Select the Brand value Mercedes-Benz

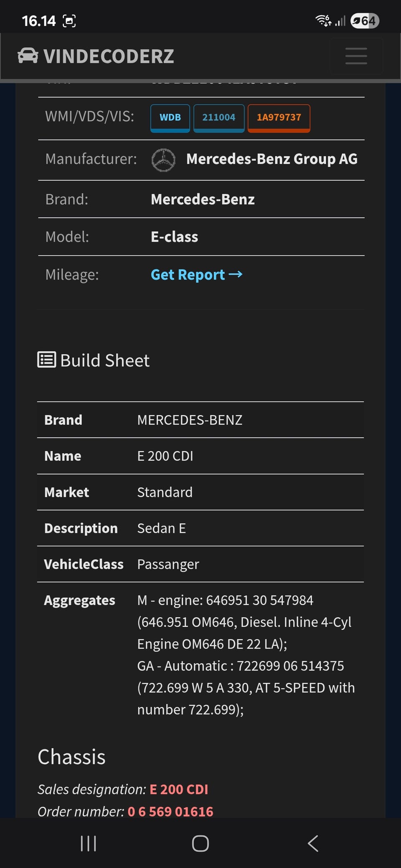[203, 199]
